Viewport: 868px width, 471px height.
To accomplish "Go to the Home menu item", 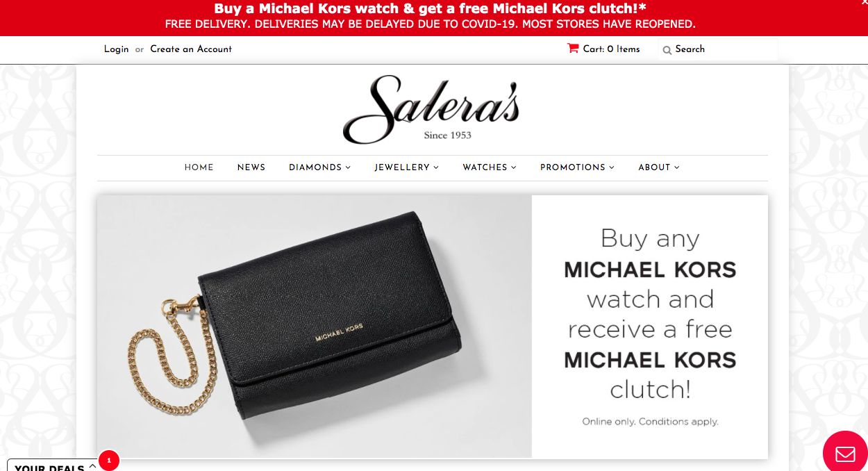I will (x=199, y=167).
